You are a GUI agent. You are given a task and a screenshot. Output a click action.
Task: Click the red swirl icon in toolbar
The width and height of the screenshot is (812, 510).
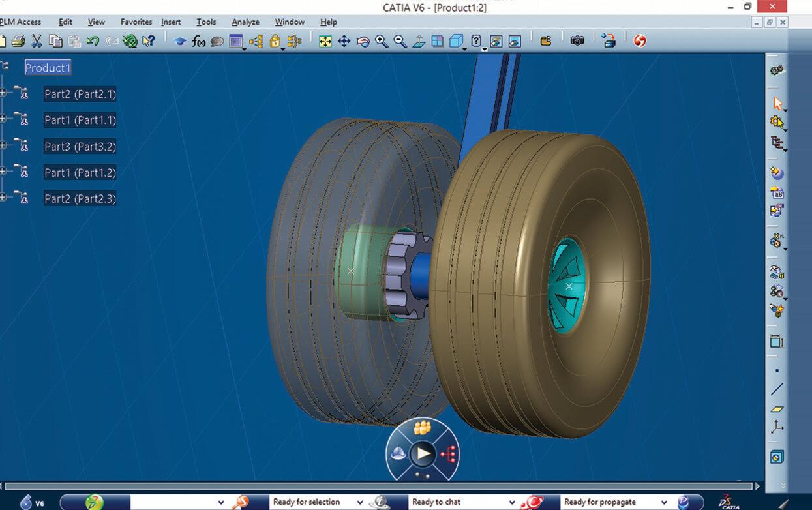(x=640, y=41)
